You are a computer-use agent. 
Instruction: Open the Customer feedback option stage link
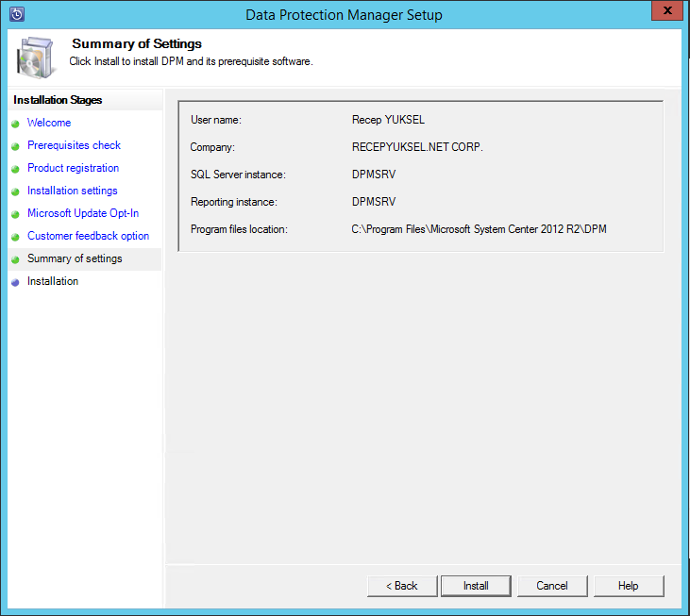click(x=88, y=236)
